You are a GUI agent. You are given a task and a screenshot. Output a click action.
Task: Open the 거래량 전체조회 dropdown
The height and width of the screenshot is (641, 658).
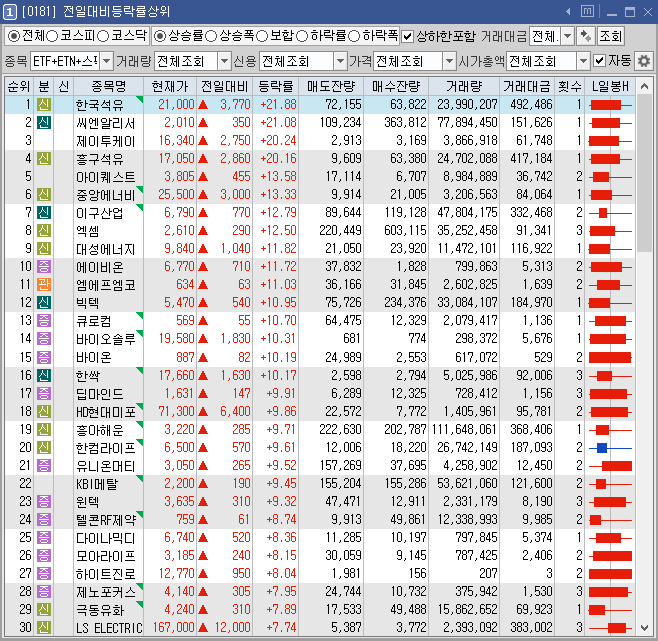point(225,61)
